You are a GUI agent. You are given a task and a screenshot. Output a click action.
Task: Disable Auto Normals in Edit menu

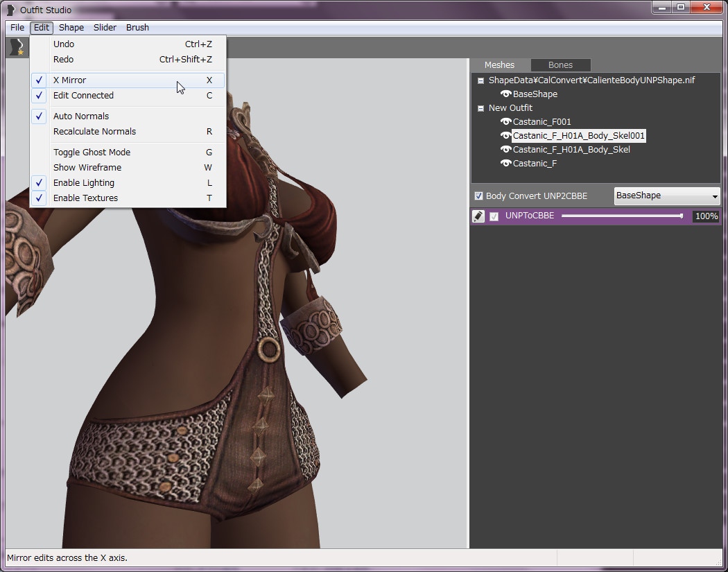(81, 116)
